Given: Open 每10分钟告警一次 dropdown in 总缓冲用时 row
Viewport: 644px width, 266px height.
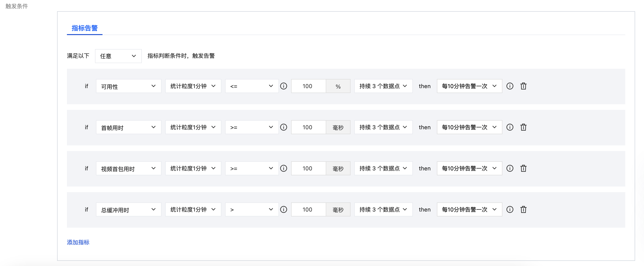Looking at the screenshot, I should click(469, 210).
